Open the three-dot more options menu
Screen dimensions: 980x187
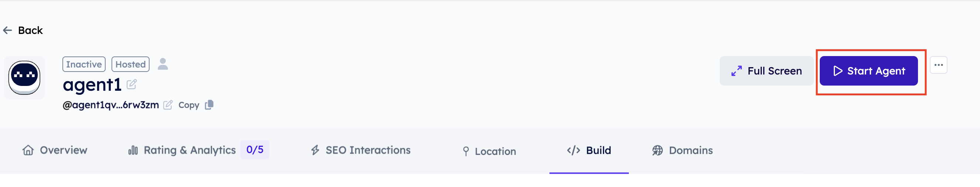click(938, 65)
